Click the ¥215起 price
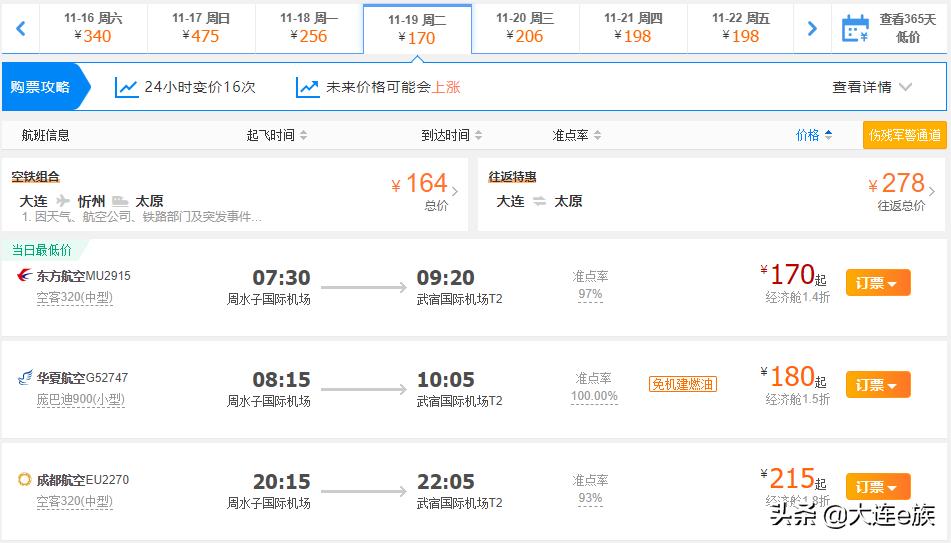 point(793,479)
